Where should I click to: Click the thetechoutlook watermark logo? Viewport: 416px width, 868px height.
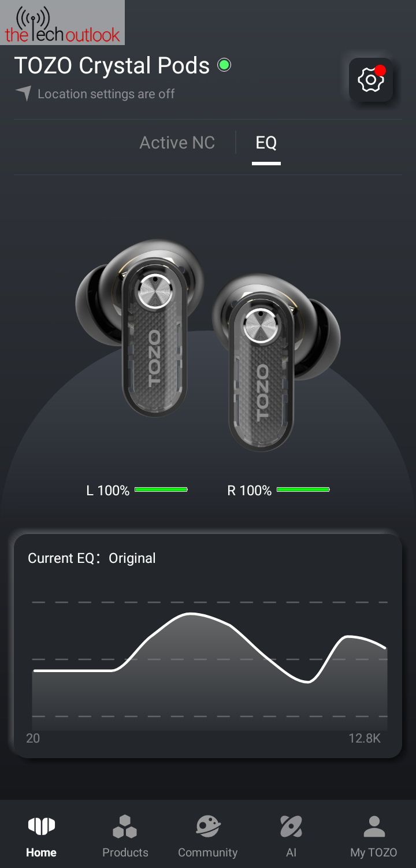point(62,23)
